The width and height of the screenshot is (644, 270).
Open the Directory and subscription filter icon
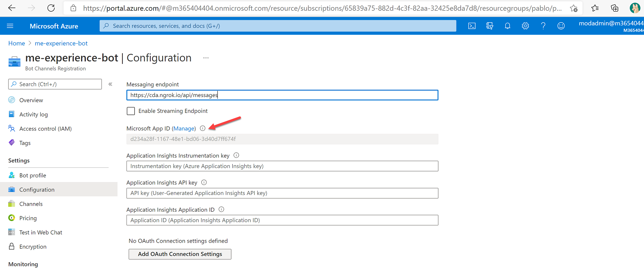[x=489, y=26]
